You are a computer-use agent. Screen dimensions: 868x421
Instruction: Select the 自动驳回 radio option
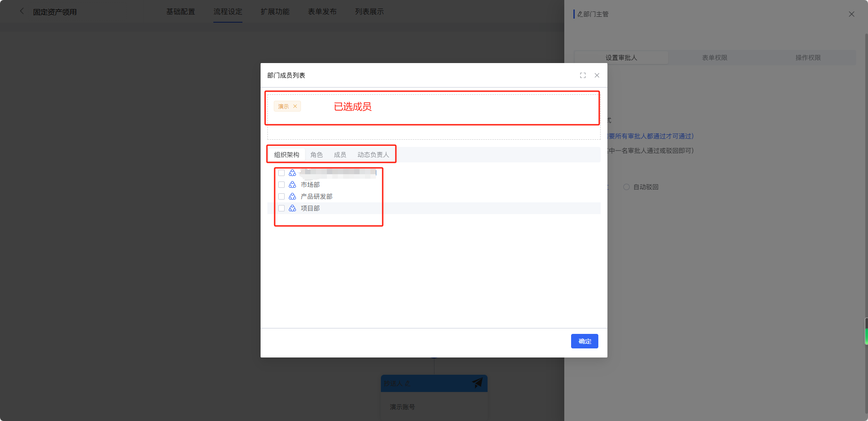(626, 187)
